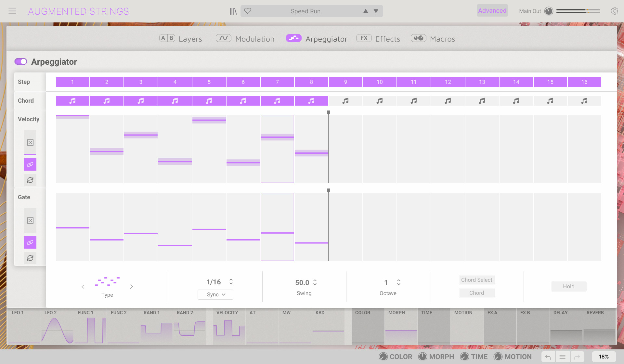Click the MOTION macro knob
Screen dimensions: 624x364
[498, 357]
